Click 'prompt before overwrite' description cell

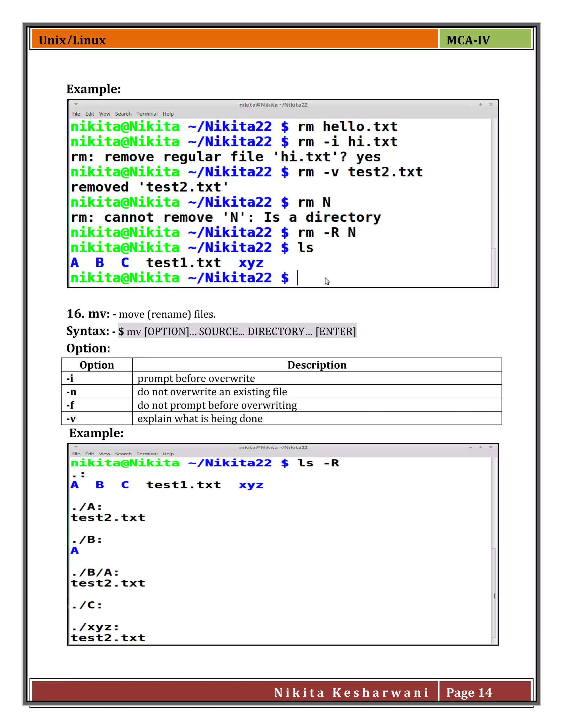(x=317, y=378)
